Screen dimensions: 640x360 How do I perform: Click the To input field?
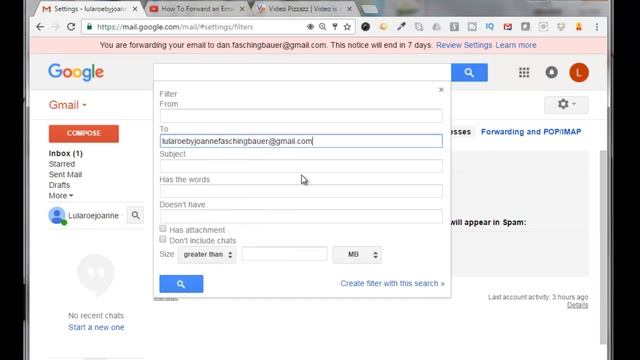click(301, 141)
